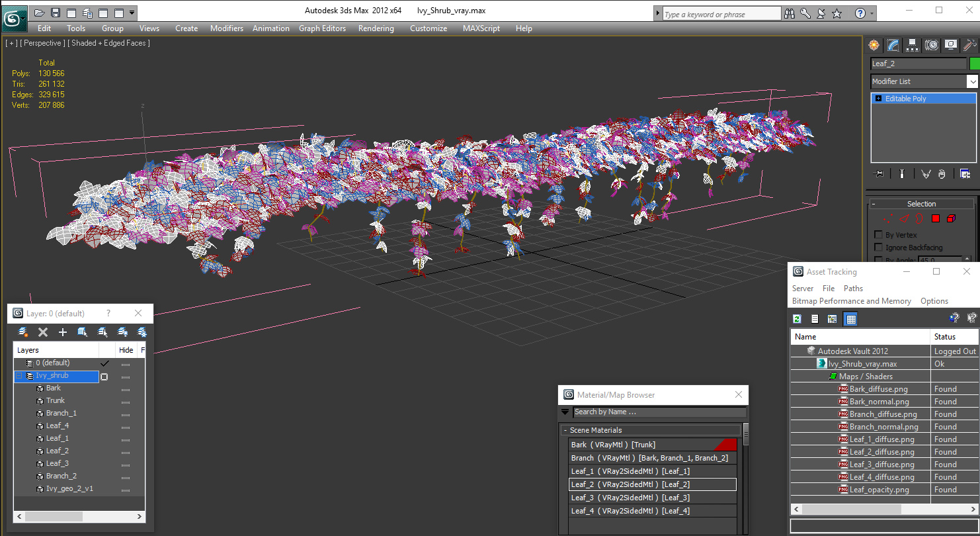The image size is (980, 536).
Task: Open Paths menu in Asset Tracking
Action: [x=853, y=289]
